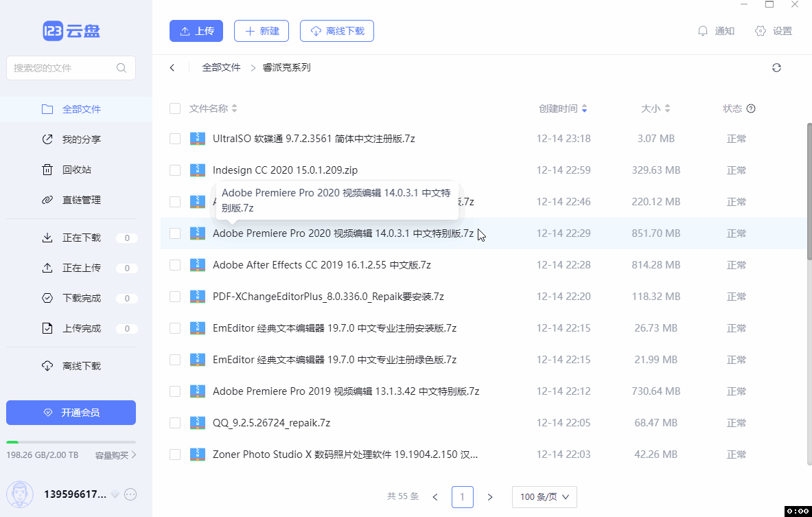Click the 开通会员 button
The height and width of the screenshot is (517, 812).
pos(71,413)
